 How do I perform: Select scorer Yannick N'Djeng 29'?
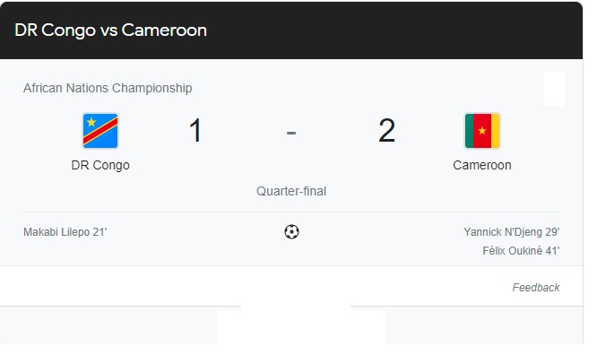pyautogui.click(x=511, y=232)
